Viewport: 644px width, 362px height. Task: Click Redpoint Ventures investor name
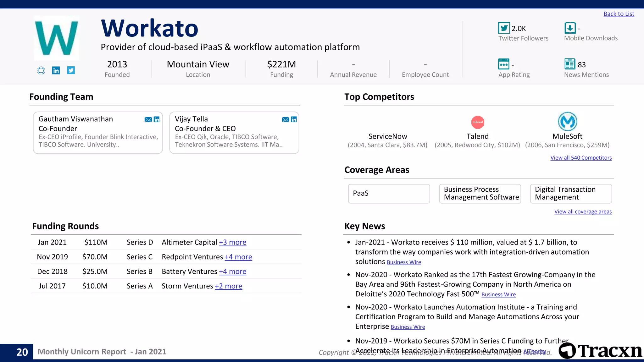(192, 257)
